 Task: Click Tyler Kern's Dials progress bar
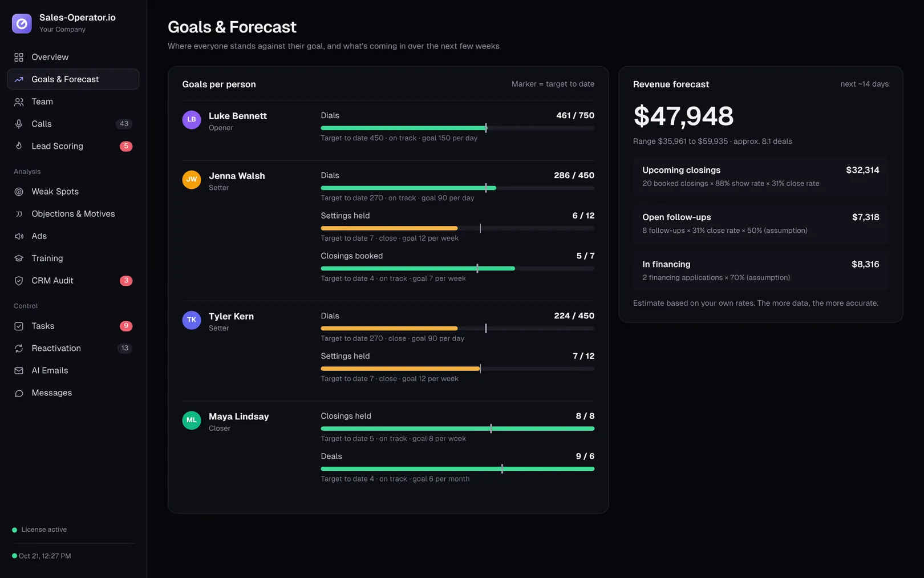tap(457, 329)
